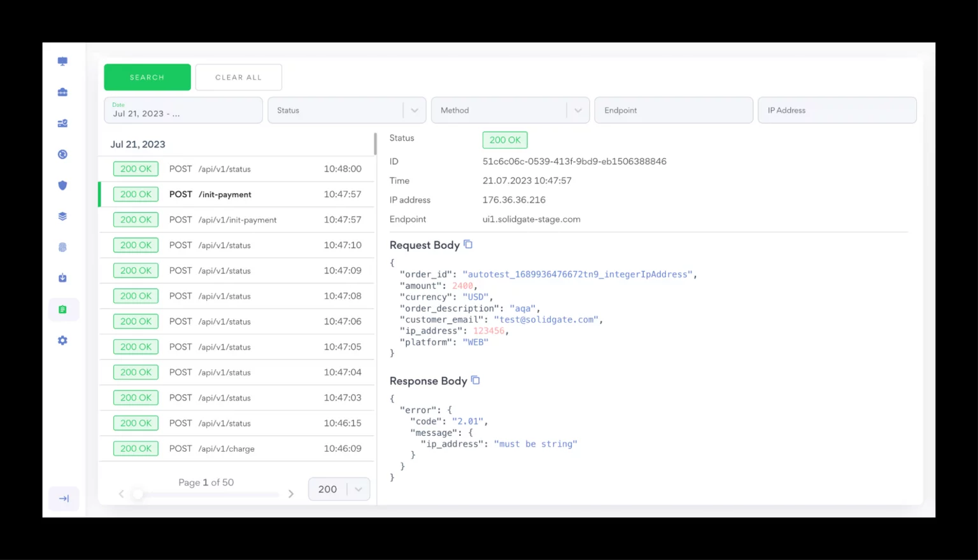Select the POST /init-payment log entry
The image size is (978, 560).
(236, 194)
